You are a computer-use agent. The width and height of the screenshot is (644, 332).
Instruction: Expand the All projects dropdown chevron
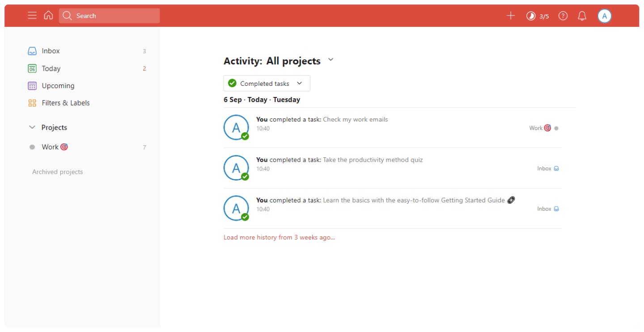331,60
